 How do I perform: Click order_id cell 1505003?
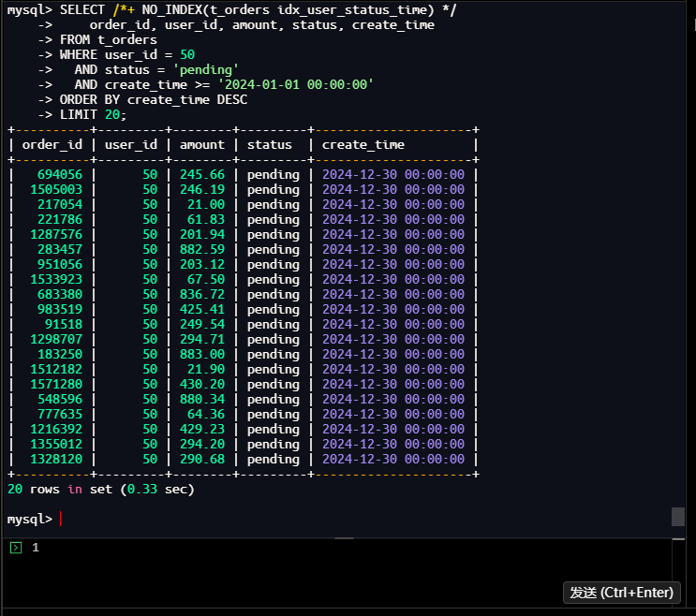pos(56,190)
